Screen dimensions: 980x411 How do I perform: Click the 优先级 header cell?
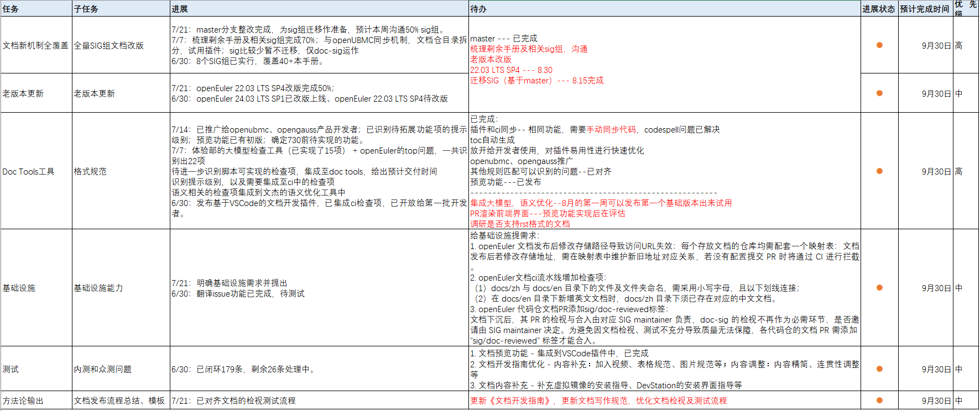coord(966,9)
